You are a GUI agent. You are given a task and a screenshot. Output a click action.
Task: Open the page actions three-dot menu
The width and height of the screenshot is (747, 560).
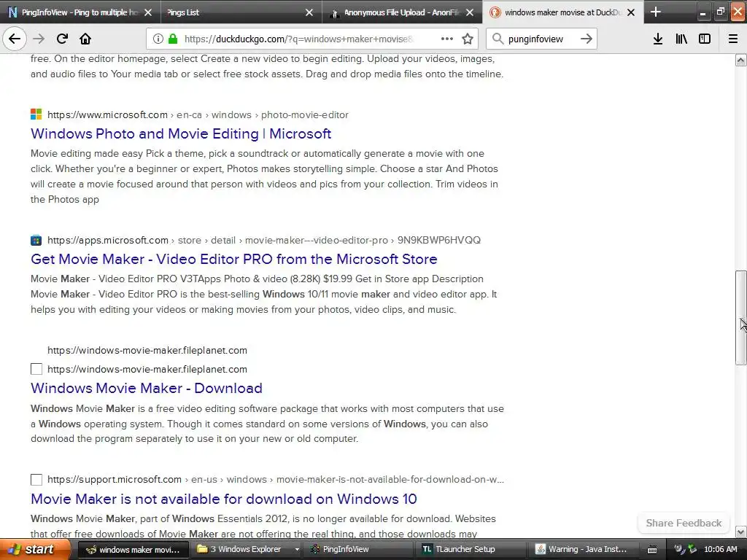tap(447, 39)
